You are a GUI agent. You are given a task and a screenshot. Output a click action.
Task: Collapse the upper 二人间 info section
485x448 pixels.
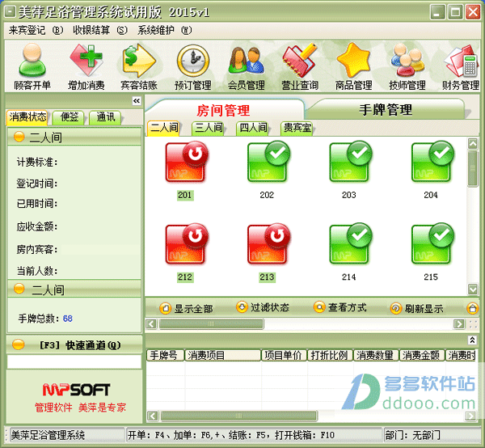point(19,137)
